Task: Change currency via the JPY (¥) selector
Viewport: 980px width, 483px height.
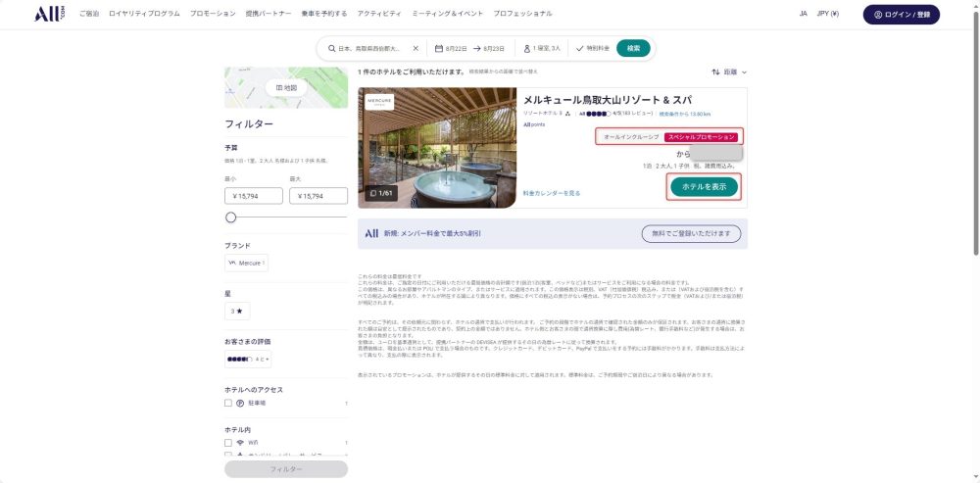Action: tap(827, 14)
